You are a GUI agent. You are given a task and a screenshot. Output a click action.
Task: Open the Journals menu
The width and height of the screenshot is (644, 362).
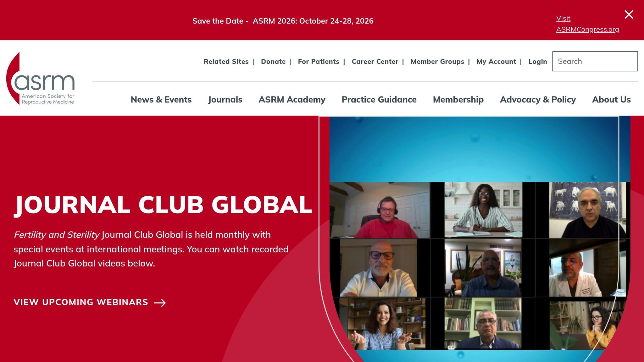click(x=225, y=100)
